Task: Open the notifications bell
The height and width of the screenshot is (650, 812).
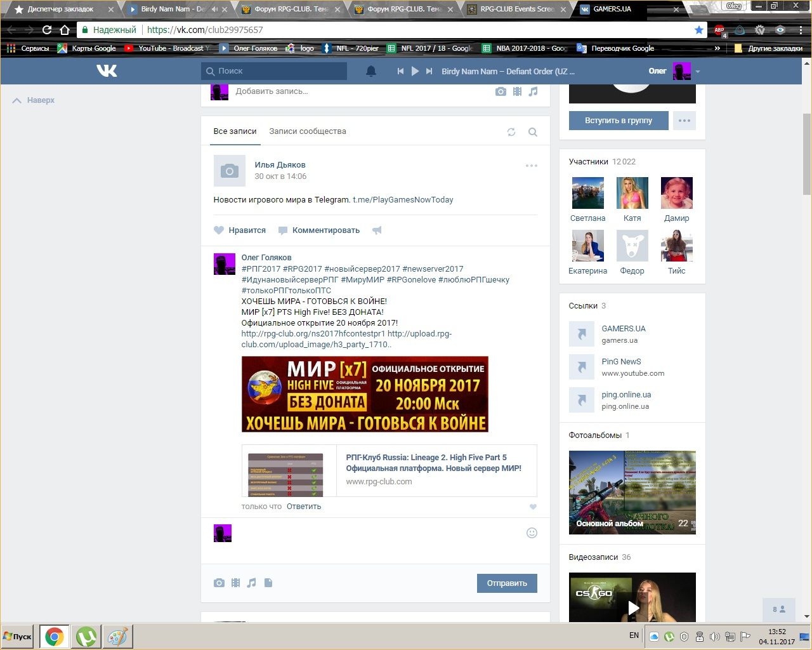Action: click(x=371, y=71)
